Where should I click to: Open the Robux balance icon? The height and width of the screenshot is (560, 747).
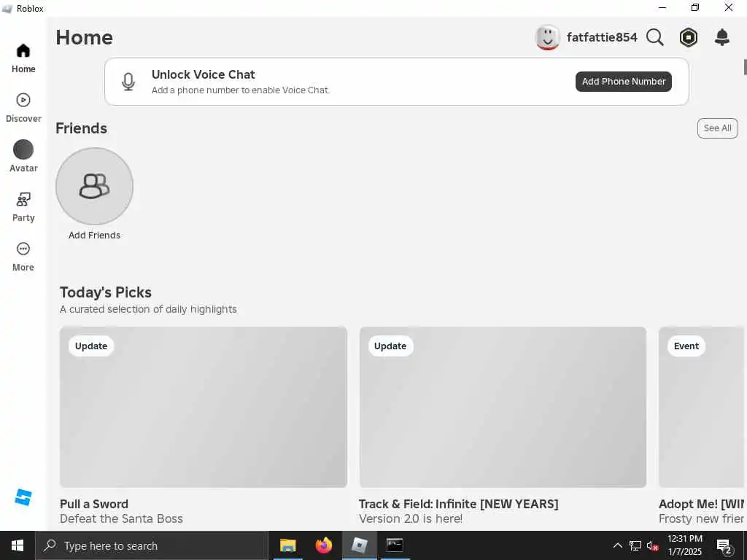coord(689,37)
